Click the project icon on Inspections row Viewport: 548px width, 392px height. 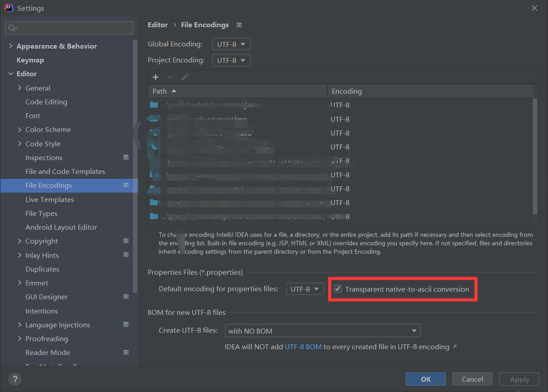[126, 157]
